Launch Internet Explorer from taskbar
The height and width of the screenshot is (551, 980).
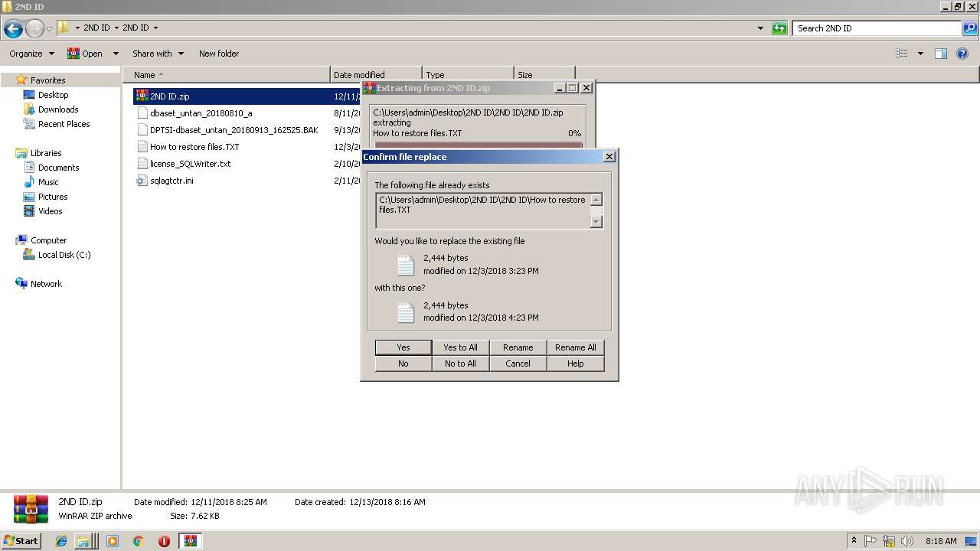pyautogui.click(x=61, y=541)
